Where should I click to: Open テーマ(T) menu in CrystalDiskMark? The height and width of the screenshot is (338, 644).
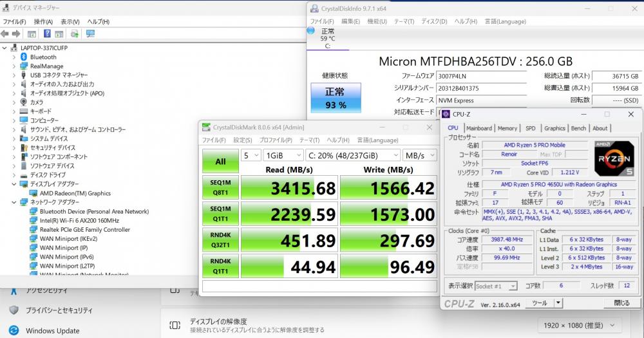(x=309, y=140)
